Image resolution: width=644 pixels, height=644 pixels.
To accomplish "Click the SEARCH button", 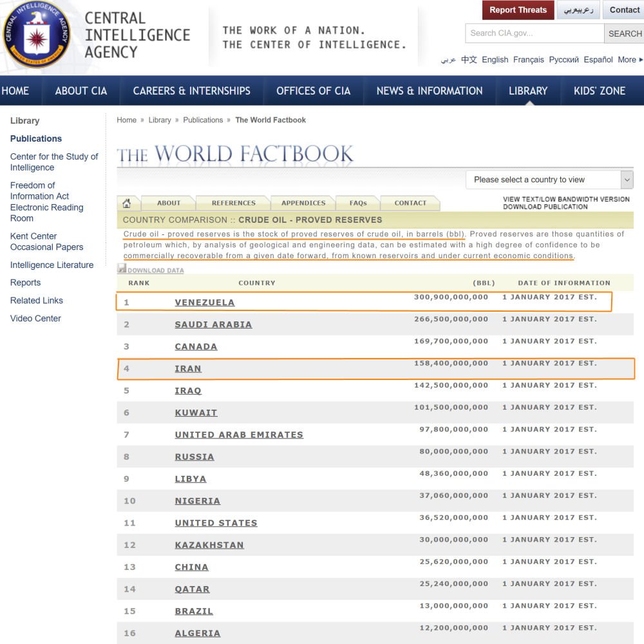I will (625, 33).
